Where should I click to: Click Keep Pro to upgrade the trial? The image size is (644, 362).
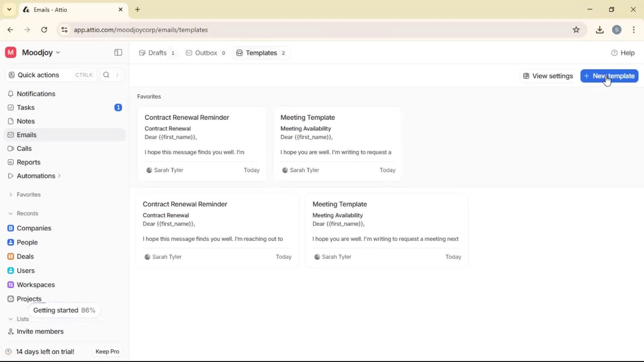pos(107,351)
